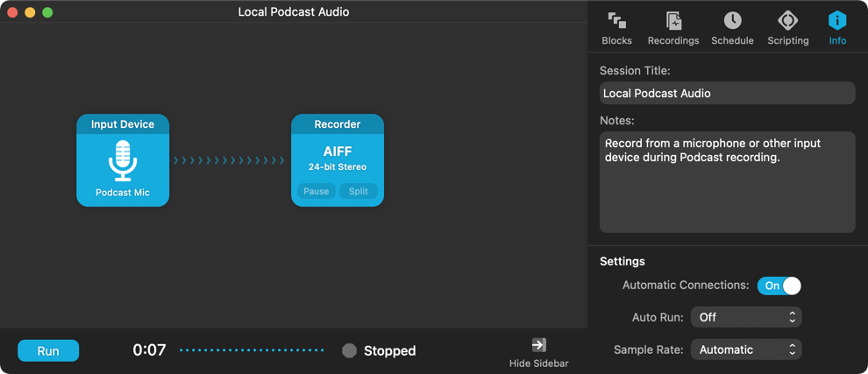Screen dimensions: 868x374
Task: Select the Input Device block header
Action: tap(123, 123)
